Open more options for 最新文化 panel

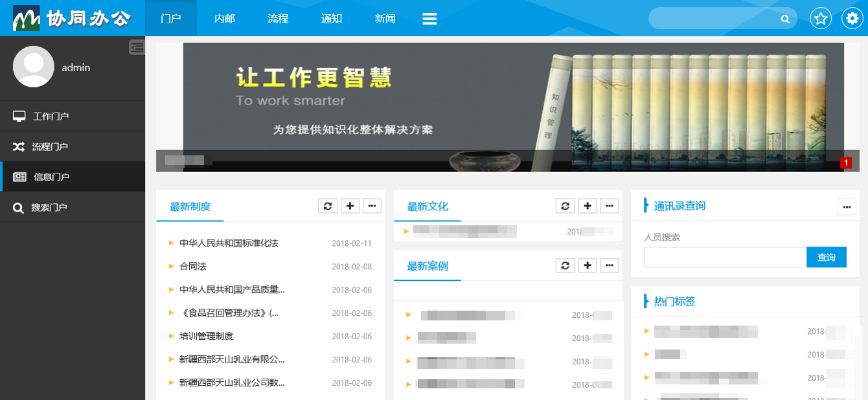pos(610,206)
